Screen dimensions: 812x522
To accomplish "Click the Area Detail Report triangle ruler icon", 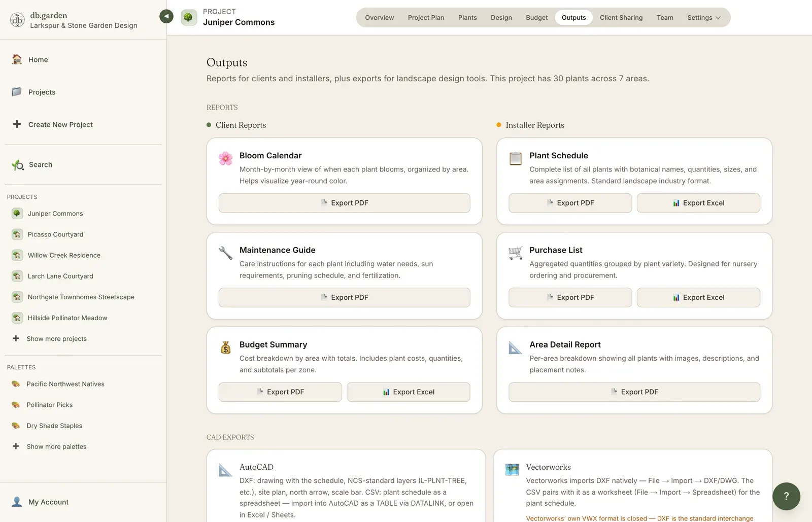I will coord(516,347).
